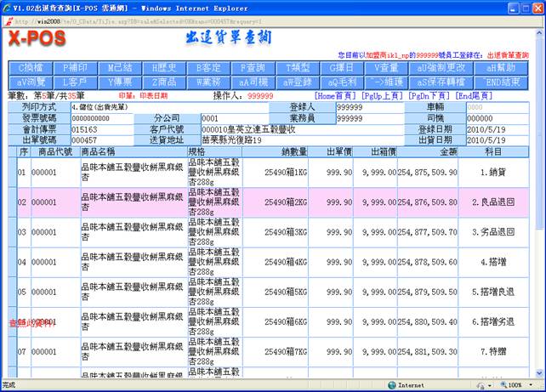Open the V查量 quantity check
This screenshot has width=546, height=392.
click(x=386, y=67)
